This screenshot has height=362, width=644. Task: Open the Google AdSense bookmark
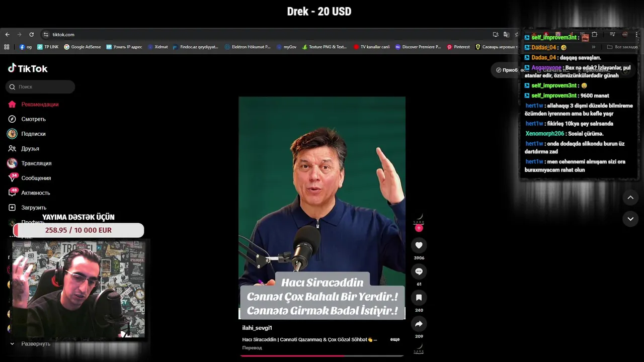point(82,47)
